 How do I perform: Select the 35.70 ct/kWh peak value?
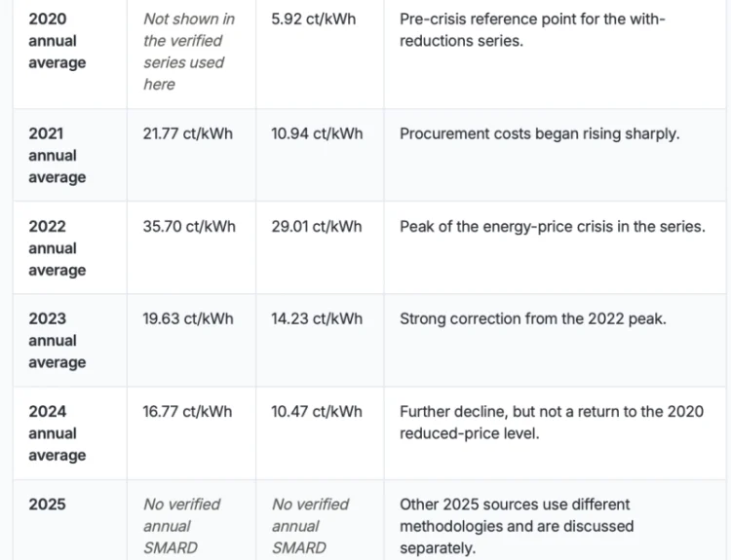[x=189, y=226]
